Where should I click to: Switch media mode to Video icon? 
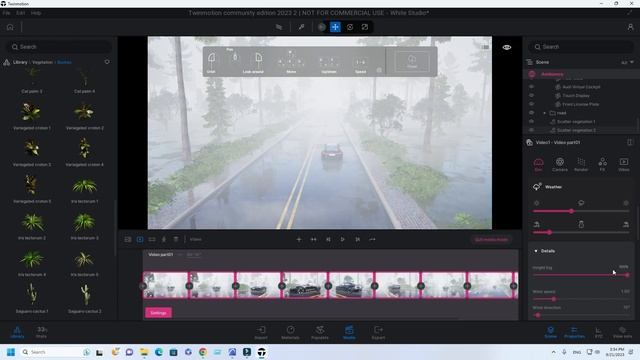coord(140,240)
